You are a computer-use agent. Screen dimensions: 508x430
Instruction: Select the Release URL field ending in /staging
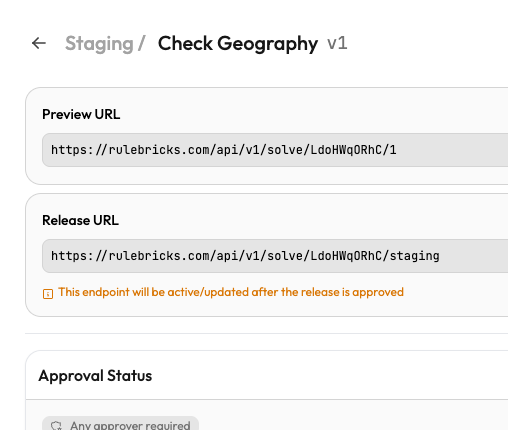pos(275,256)
